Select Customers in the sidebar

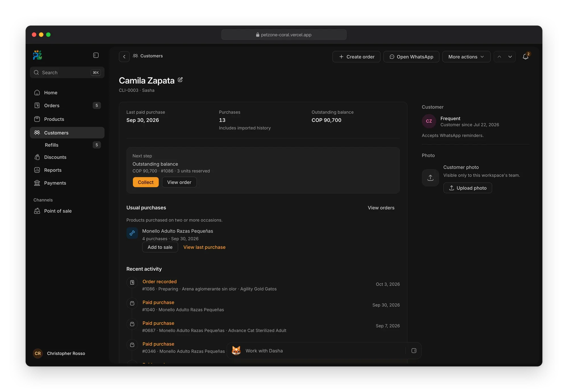(x=67, y=133)
